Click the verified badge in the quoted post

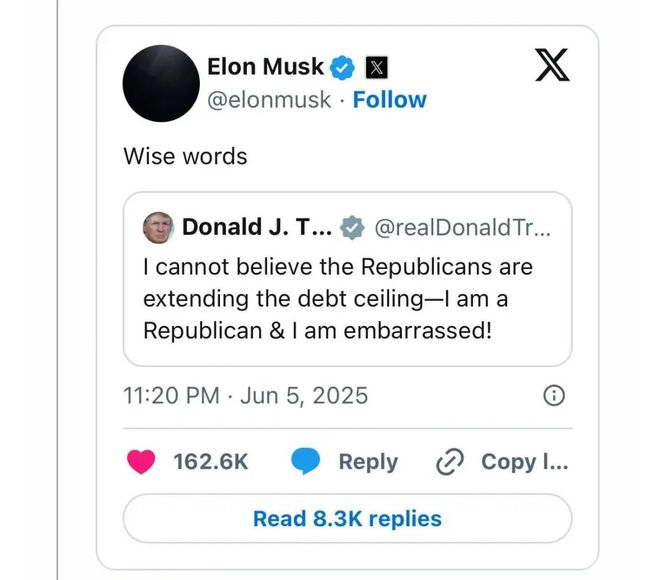pyautogui.click(x=352, y=227)
